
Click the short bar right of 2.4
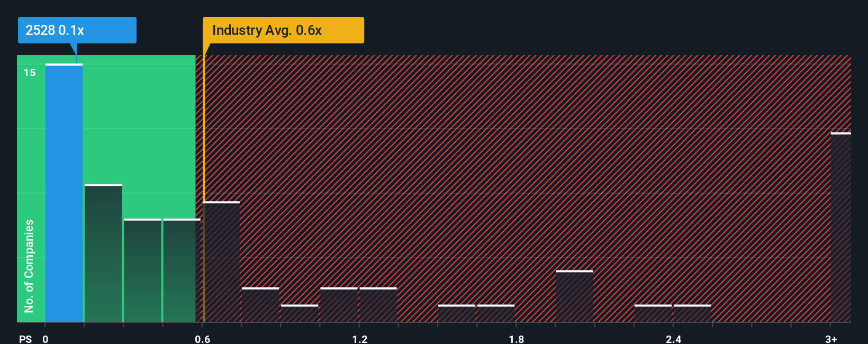point(692,313)
